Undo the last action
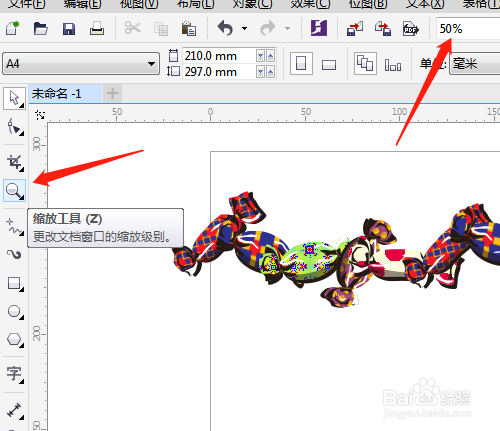 click(x=225, y=28)
